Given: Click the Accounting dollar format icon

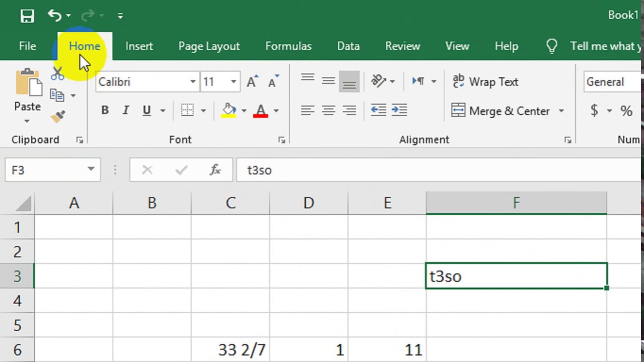Looking at the screenshot, I should (x=594, y=111).
